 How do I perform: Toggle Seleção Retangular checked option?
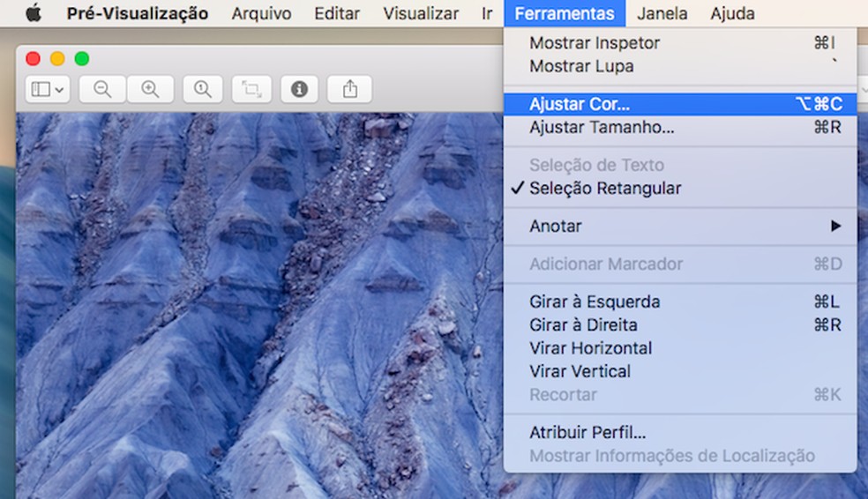680,188
